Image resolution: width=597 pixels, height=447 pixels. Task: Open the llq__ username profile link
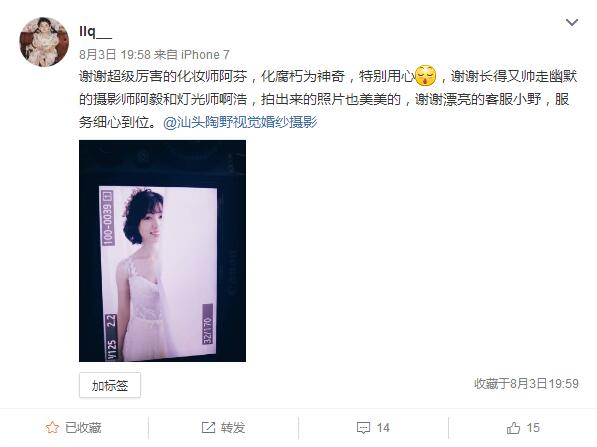pyautogui.click(x=95, y=32)
